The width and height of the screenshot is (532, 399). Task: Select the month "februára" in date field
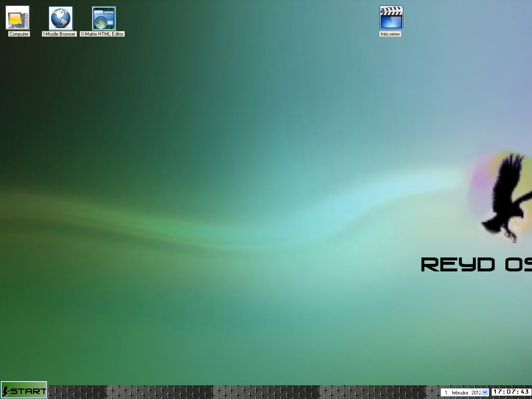[x=460, y=392]
